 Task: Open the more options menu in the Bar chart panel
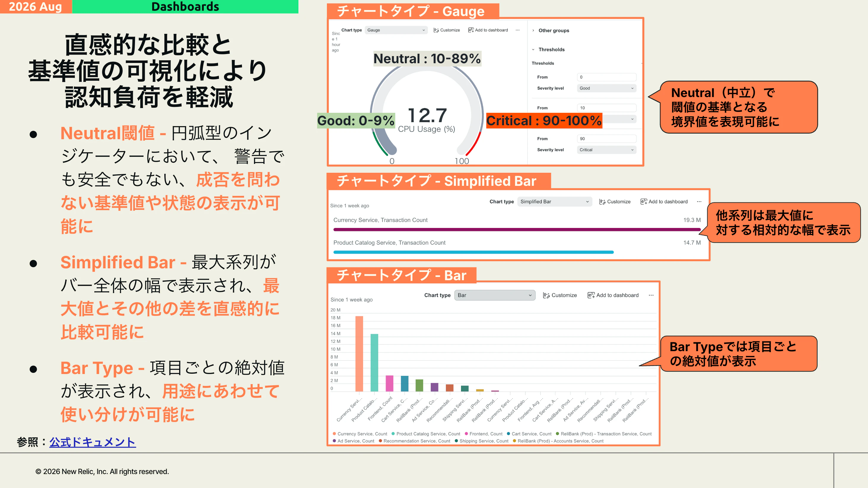pos(651,295)
